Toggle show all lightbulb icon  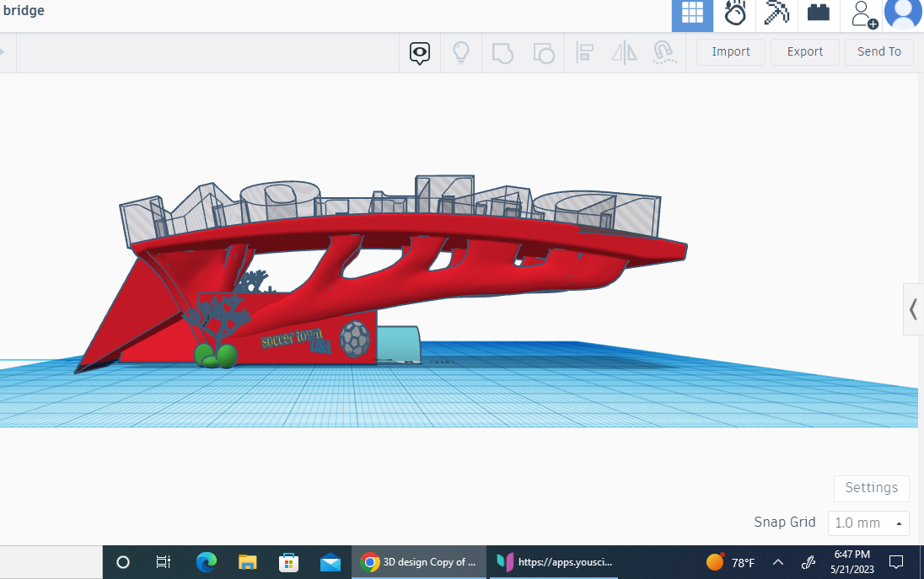pos(461,52)
